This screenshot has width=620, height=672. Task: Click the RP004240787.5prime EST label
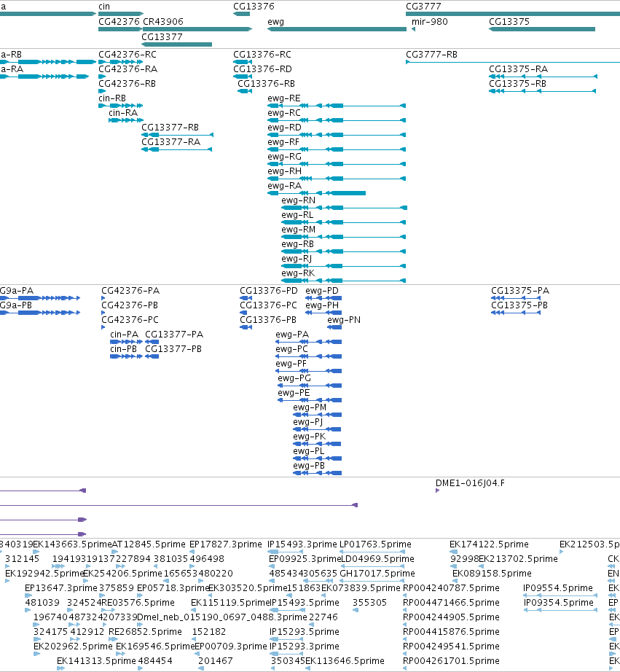pyautogui.click(x=451, y=588)
